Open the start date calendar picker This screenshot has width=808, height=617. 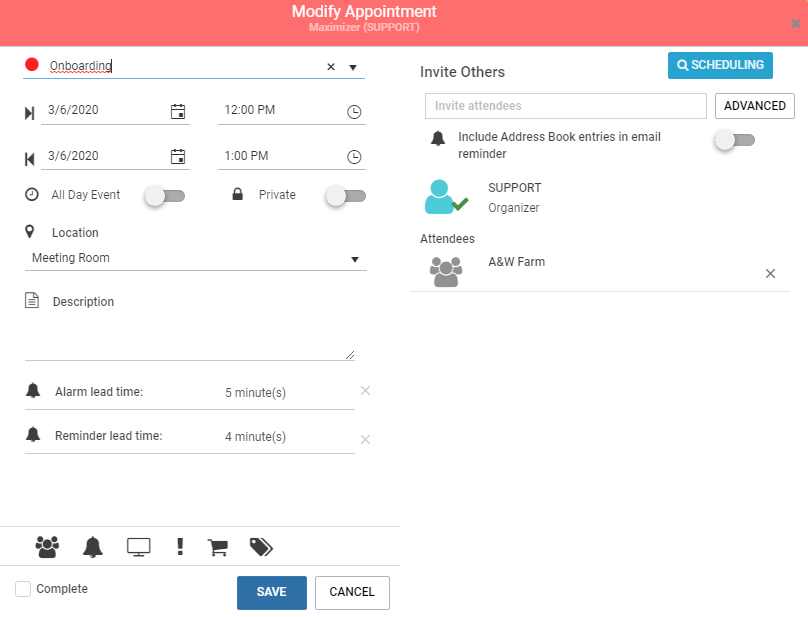tap(178, 111)
